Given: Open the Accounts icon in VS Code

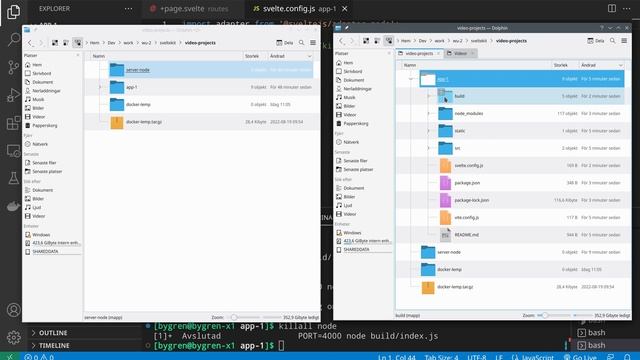Looking at the screenshot, I should pyautogui.click(x=13, y=310).
